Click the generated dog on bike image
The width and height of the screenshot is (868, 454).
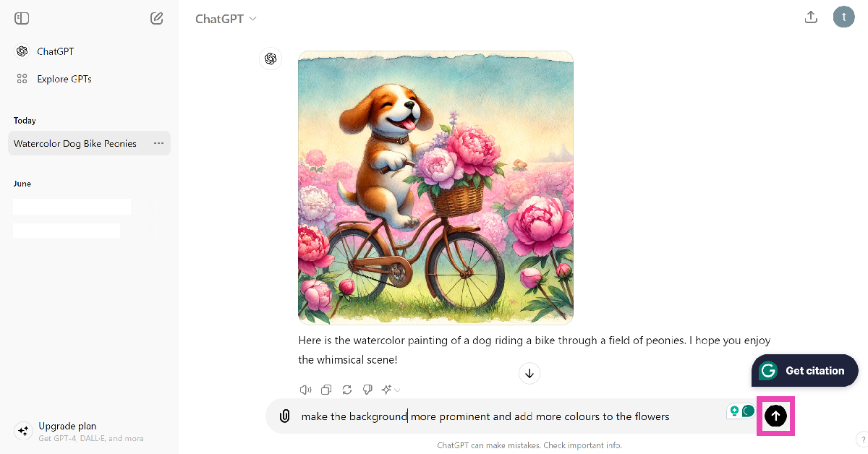435,187
